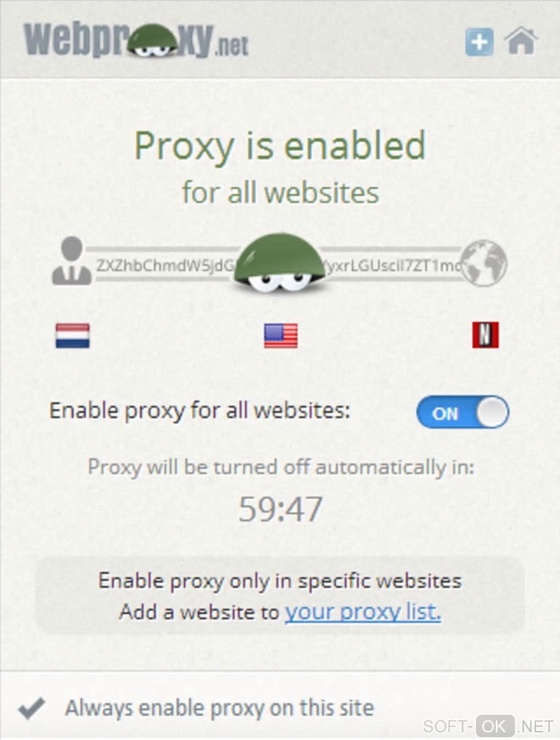
Task: Click the 59:47 countdown timer
Action: (281, 509)
